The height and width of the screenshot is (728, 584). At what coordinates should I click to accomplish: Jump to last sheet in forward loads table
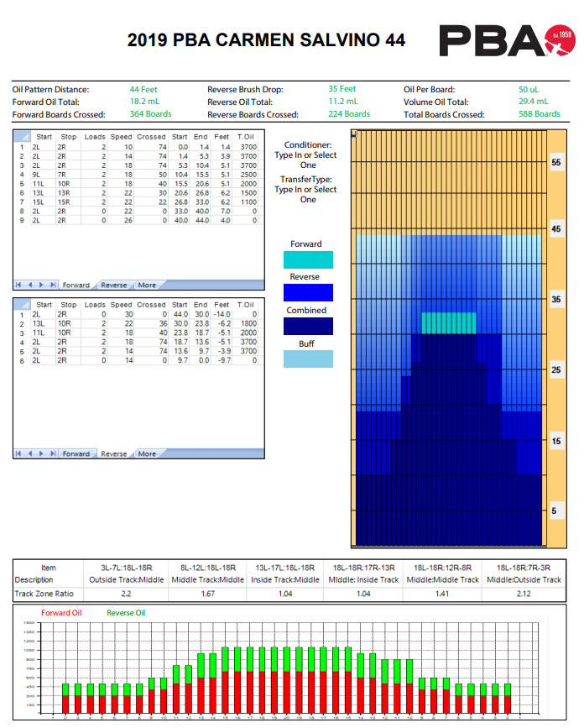coord(53,285)
